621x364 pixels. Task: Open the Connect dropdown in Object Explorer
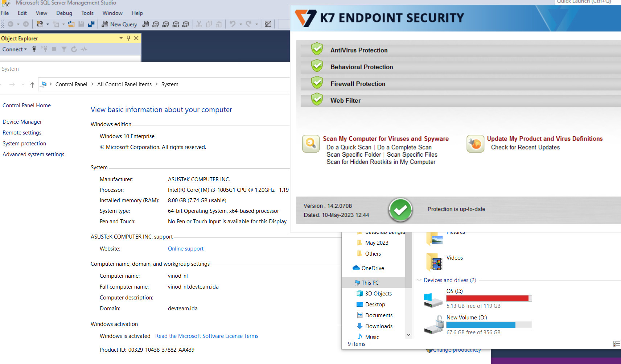[x=15, y=49]
